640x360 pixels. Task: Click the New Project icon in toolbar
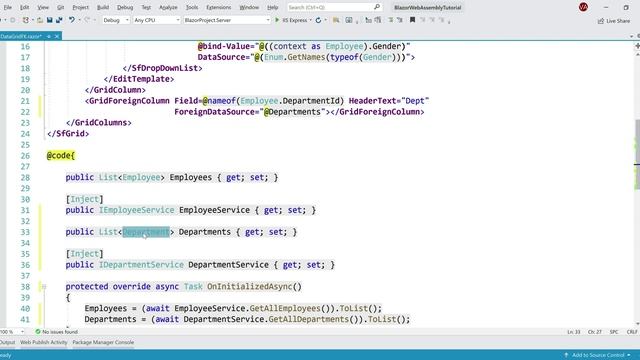tap(26, 20)
